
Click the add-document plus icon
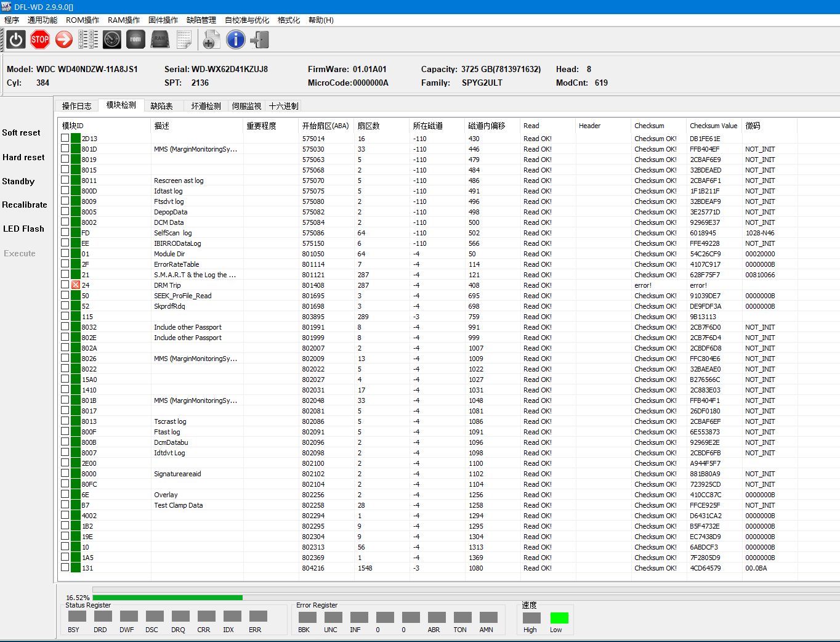tap(211, 40)
